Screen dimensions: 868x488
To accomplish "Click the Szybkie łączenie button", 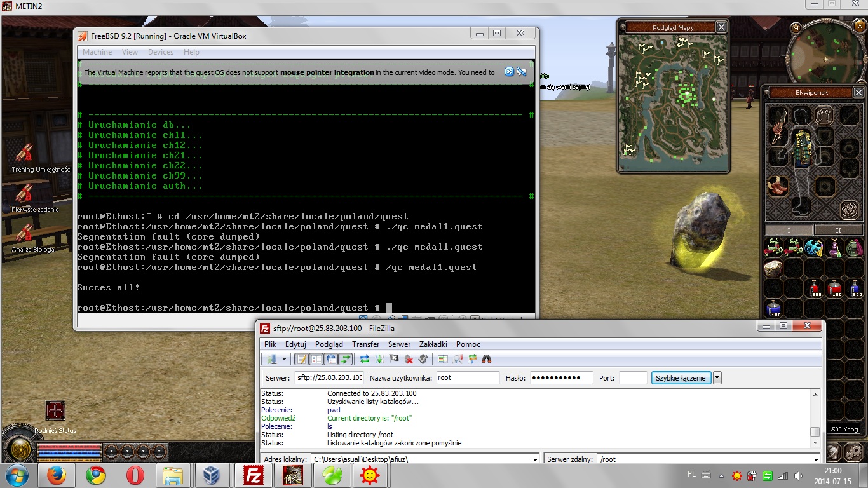I will 681,377.
